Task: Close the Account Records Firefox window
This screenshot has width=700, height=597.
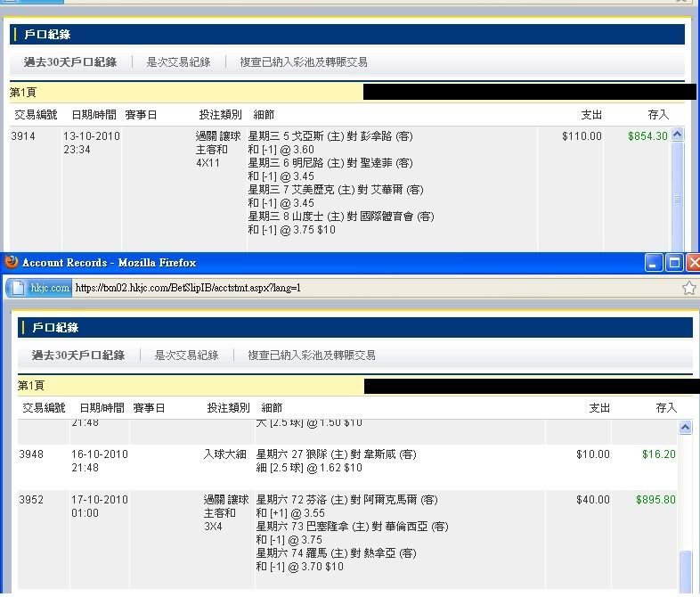Action: pyautogui.click(x=691, y=263)
